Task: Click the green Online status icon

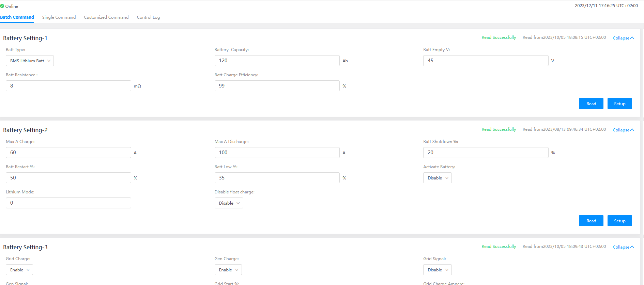Action: [2, 6]
